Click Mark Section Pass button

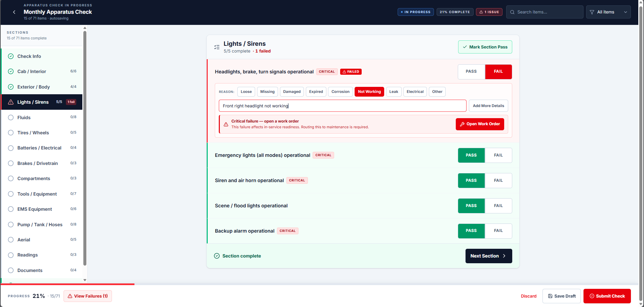[485, 47]
